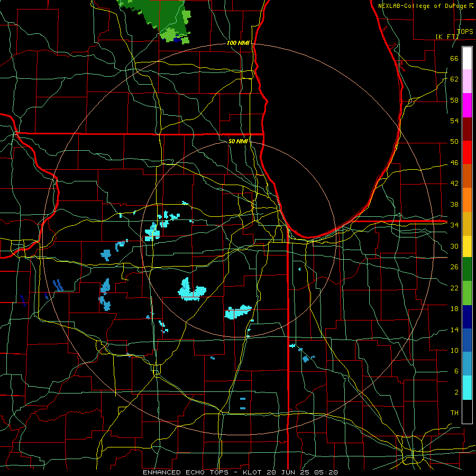Image resolution: width=476 pixels, height=476 pixels.
Task: Select the dark green legend swatch
Action: [x=467, y=269]
